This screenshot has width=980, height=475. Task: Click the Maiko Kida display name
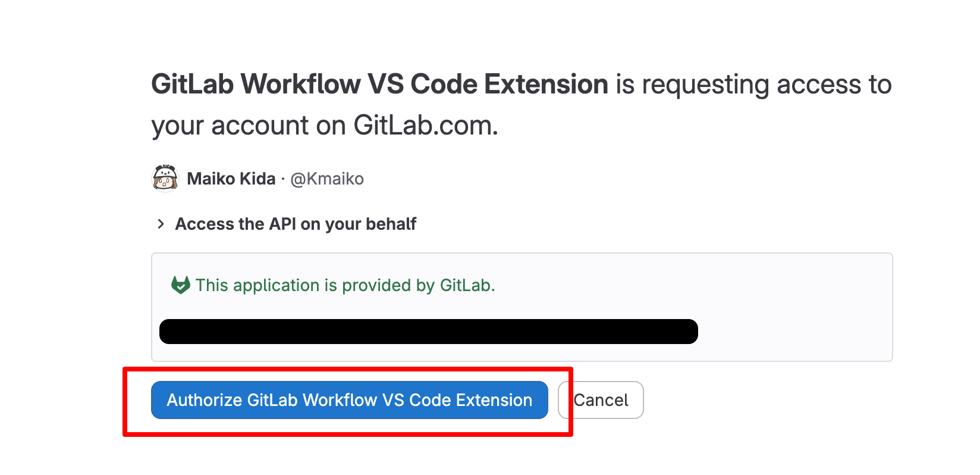pyautogui.click(x=231, y=179)
